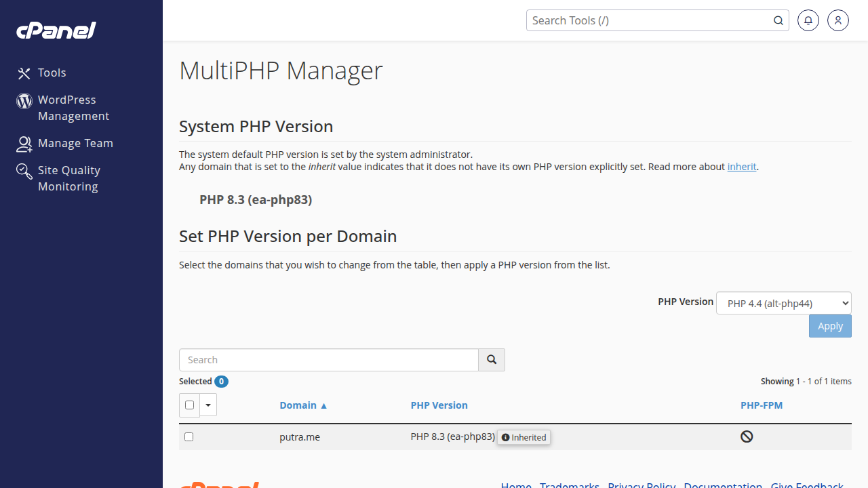Image resolution: width=868 pixels, height=488 pixels.
Task: Click the Tools wrench icon
Action: click(24, 73)
